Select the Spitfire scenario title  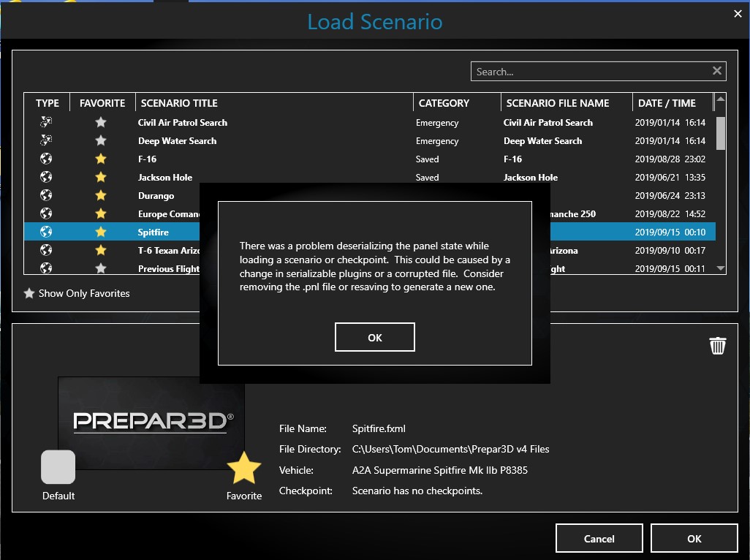(x=153, y=232)
